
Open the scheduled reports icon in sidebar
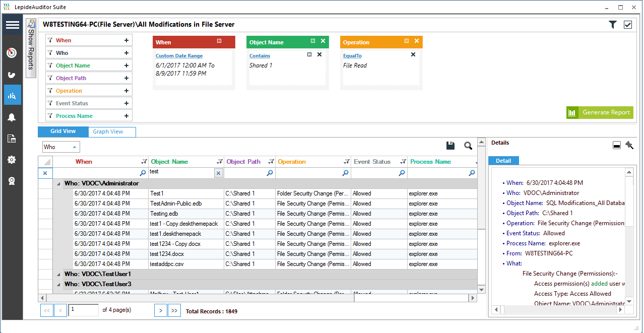[x=12, y=139]
